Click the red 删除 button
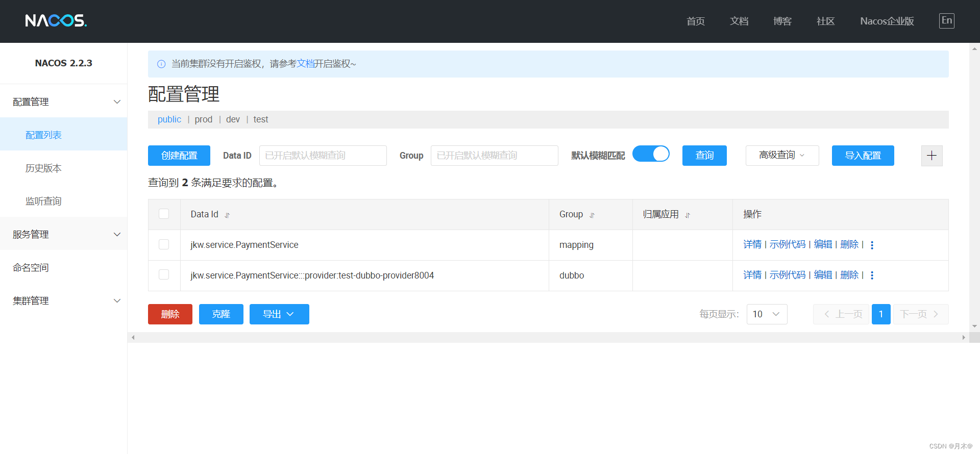 pyautogui.click(x=170, y=314)
